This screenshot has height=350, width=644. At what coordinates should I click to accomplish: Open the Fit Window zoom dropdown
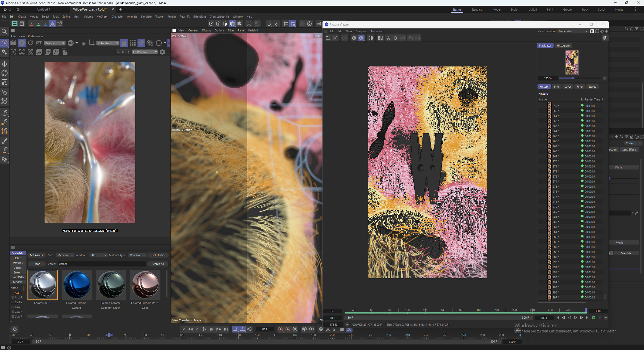click(145, 52)
